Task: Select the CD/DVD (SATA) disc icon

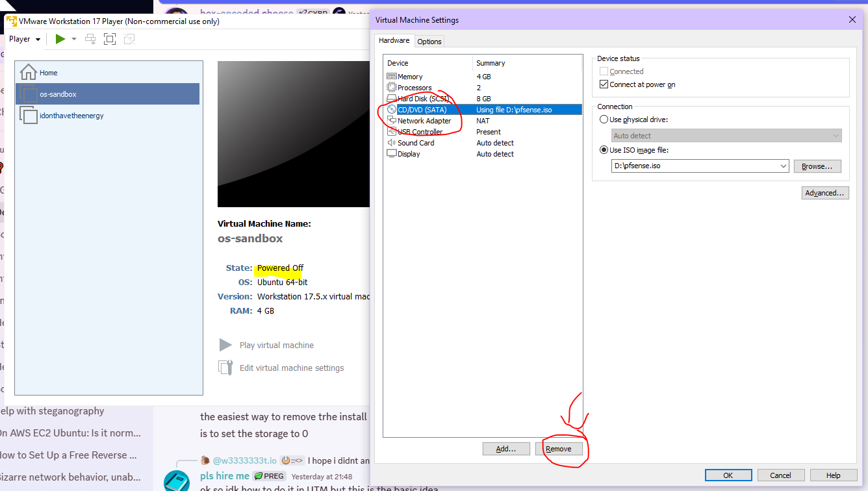Action: click(392, 110)
